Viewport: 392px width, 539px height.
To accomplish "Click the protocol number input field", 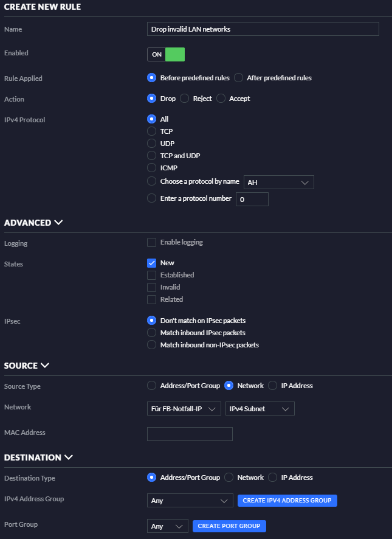I will pos(252,200).
